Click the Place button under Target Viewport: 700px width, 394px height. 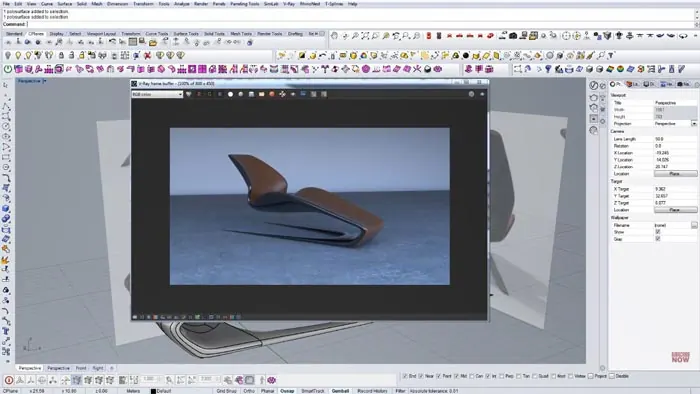675,210
